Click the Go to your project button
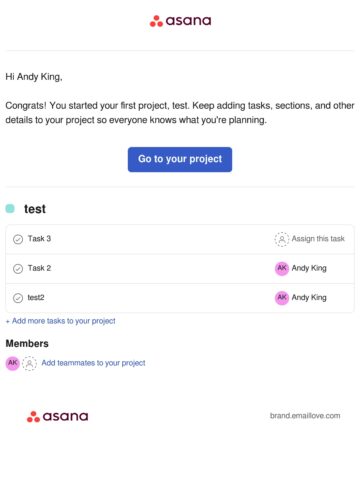 180,159
